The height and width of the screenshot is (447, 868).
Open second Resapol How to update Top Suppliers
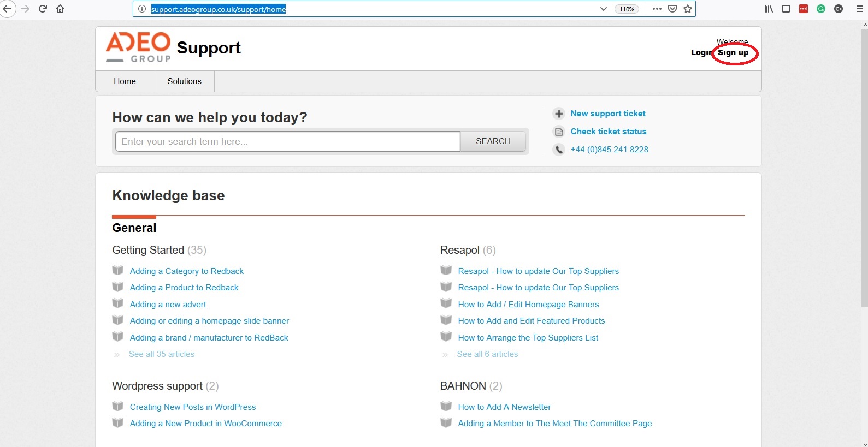[539, 288]
